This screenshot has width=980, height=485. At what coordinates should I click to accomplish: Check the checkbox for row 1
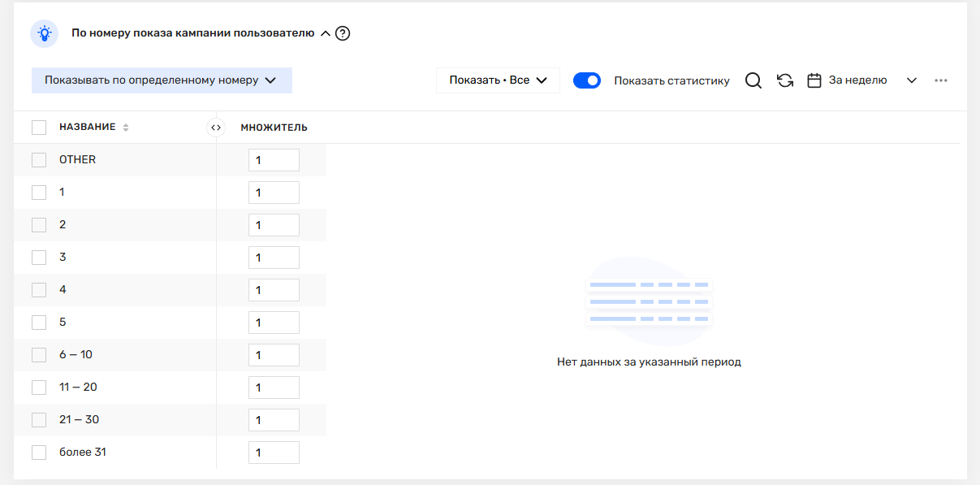click(x=39, y=193)
